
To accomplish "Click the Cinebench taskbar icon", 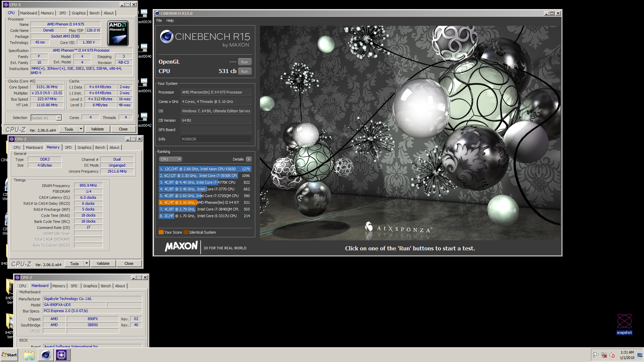I will (46, 355).
